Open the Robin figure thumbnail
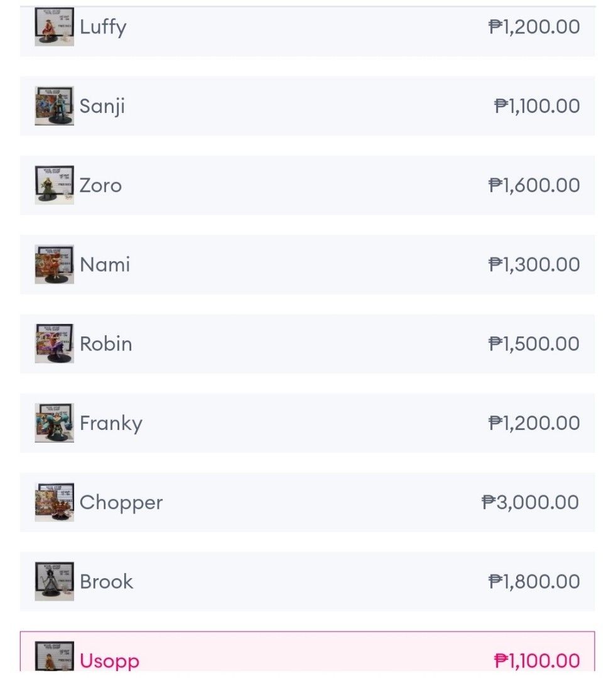This screenshot has height=678, width=616. click(54, 344)
